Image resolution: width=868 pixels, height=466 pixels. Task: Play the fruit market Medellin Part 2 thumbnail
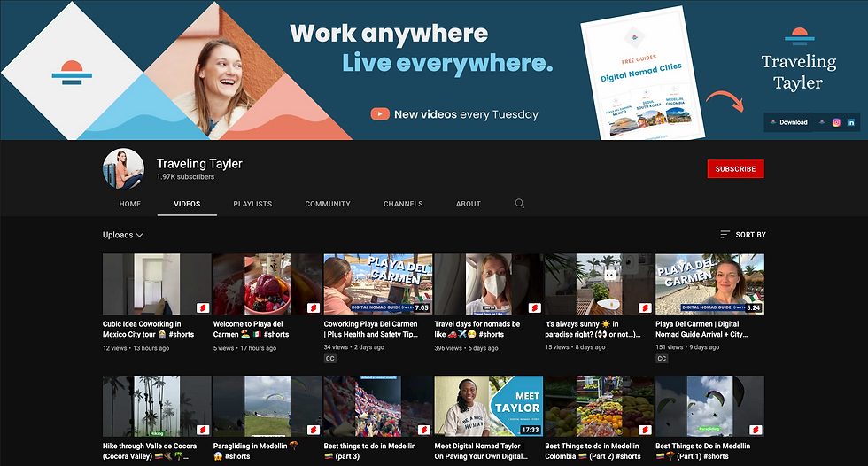coord(599,406)
